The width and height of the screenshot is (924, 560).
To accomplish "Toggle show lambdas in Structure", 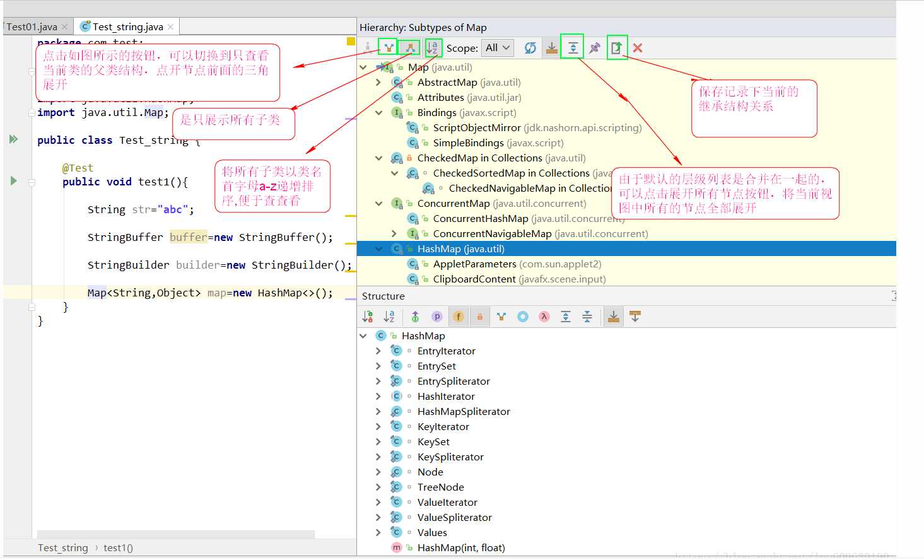I will [x=544, y=317].
